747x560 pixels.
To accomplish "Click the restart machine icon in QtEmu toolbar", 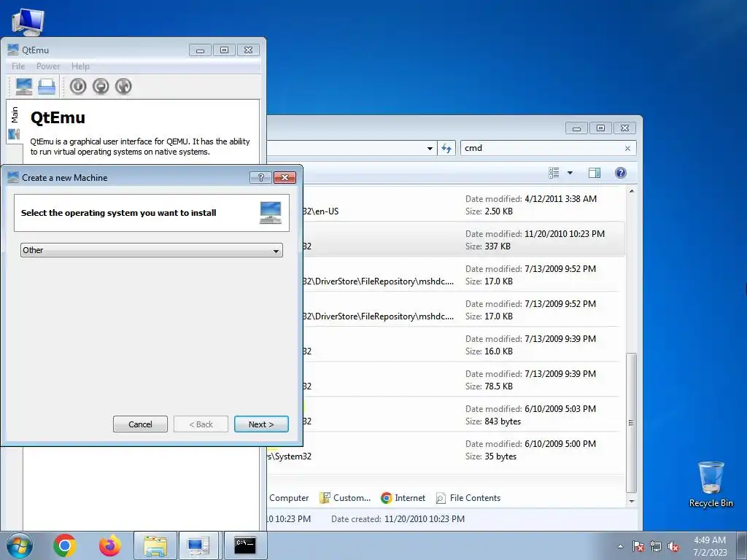I will [123, 86].
